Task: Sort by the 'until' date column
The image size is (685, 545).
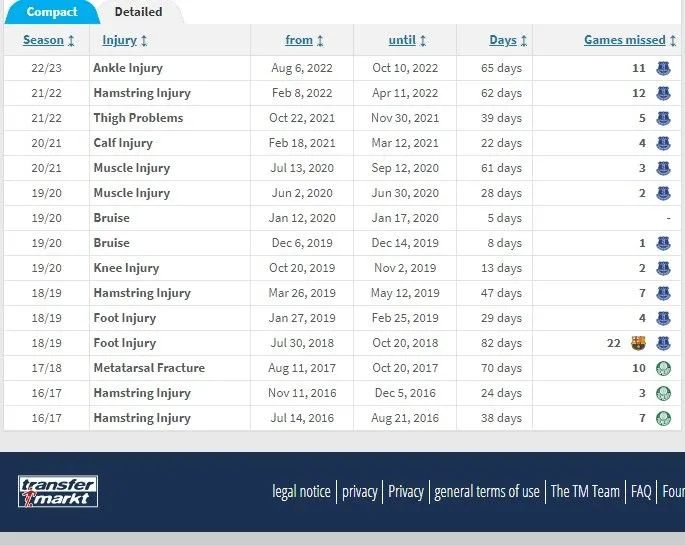Action: click(x=407, y=41)
